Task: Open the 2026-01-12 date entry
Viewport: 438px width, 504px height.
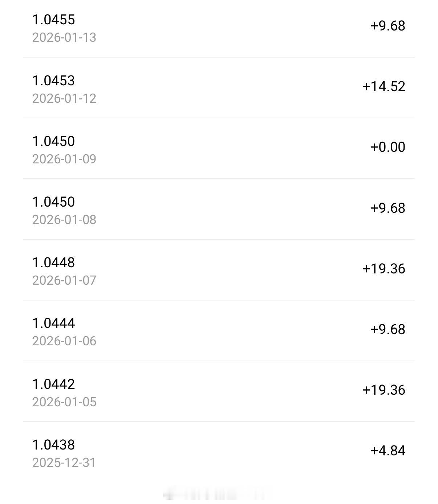Action: [x=64, y=98]
